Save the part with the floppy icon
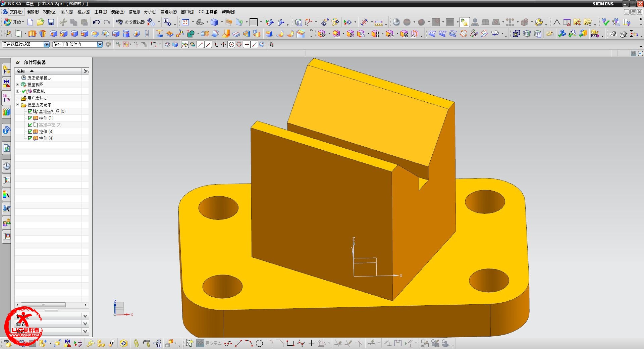Image resolution: width=644 pixels, height=349 pixels. (x=51, y=22)
